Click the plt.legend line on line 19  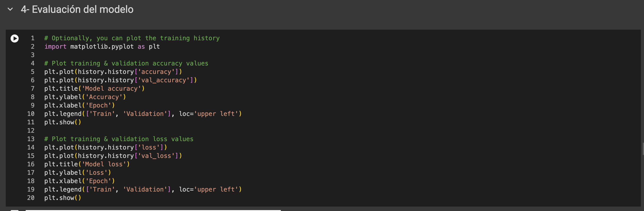click(143, 190)
